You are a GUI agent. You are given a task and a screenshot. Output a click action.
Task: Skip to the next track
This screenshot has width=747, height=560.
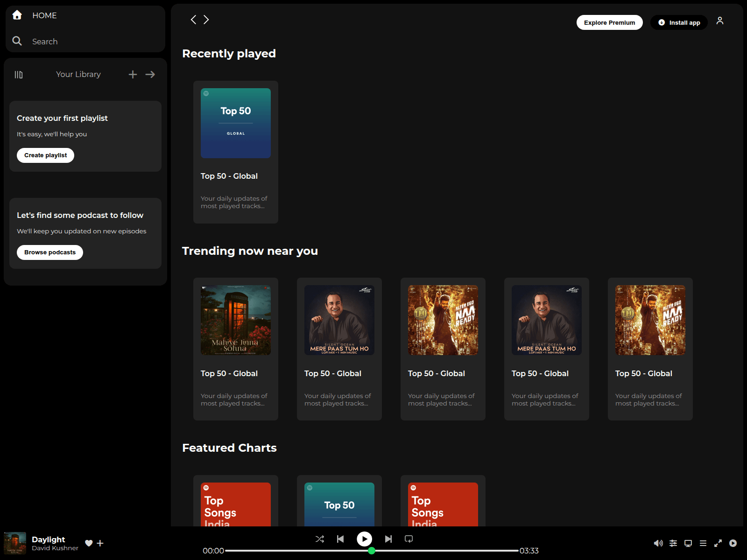[388, 539]
